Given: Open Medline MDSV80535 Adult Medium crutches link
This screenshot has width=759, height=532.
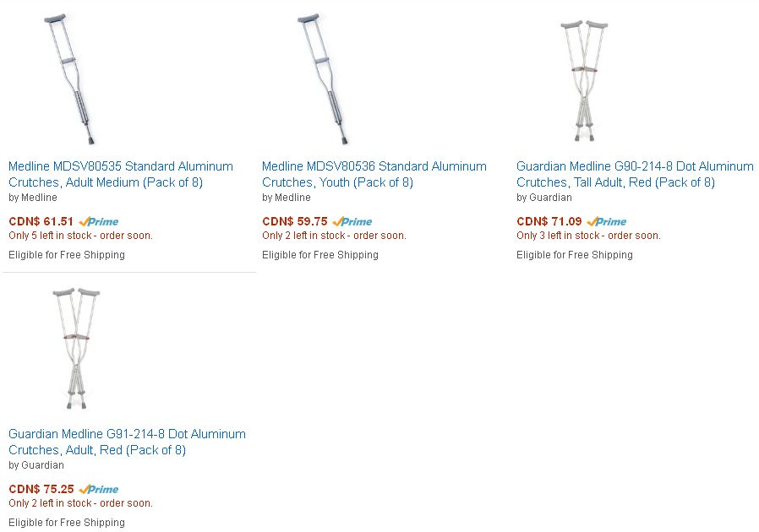Looking at the screenshot, I should click(121, 174).
